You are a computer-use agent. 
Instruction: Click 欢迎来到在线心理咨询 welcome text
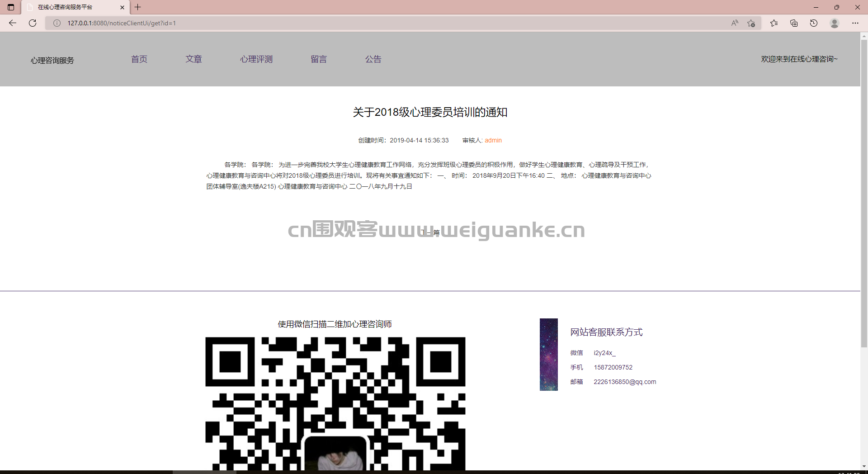tap(799, 59)
